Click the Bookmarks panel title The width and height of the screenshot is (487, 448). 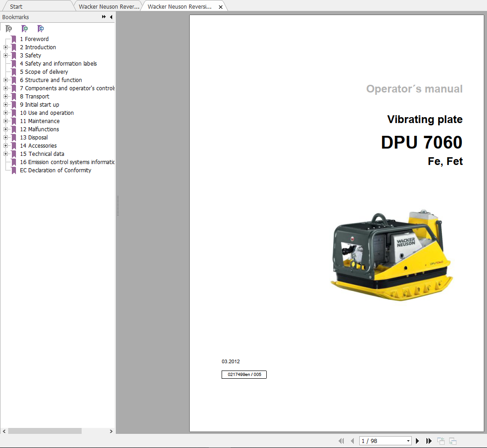[16, 17]
